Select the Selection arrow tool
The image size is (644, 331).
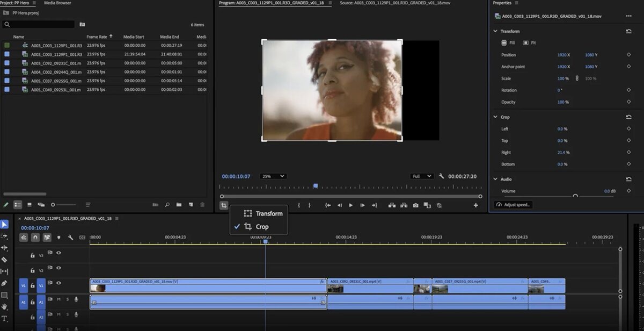[x=4, y=224]
